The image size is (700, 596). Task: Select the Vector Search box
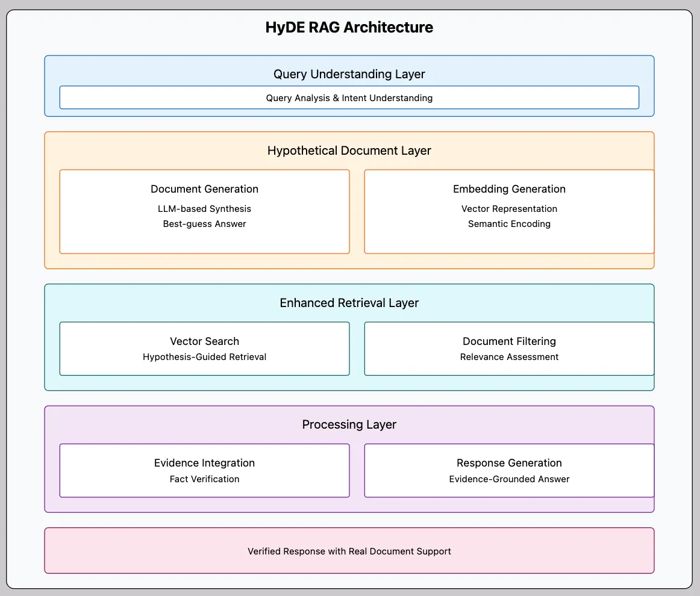(204, 341)
